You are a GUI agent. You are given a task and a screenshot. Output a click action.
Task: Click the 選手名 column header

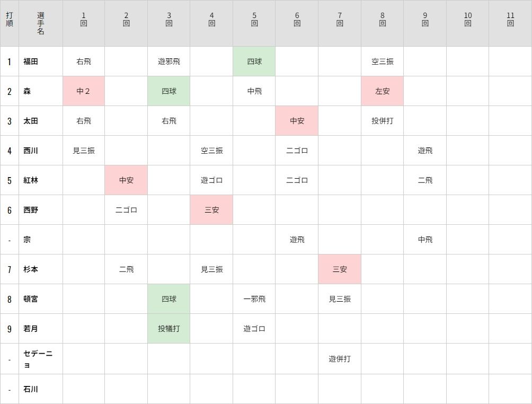click(41, 23)
